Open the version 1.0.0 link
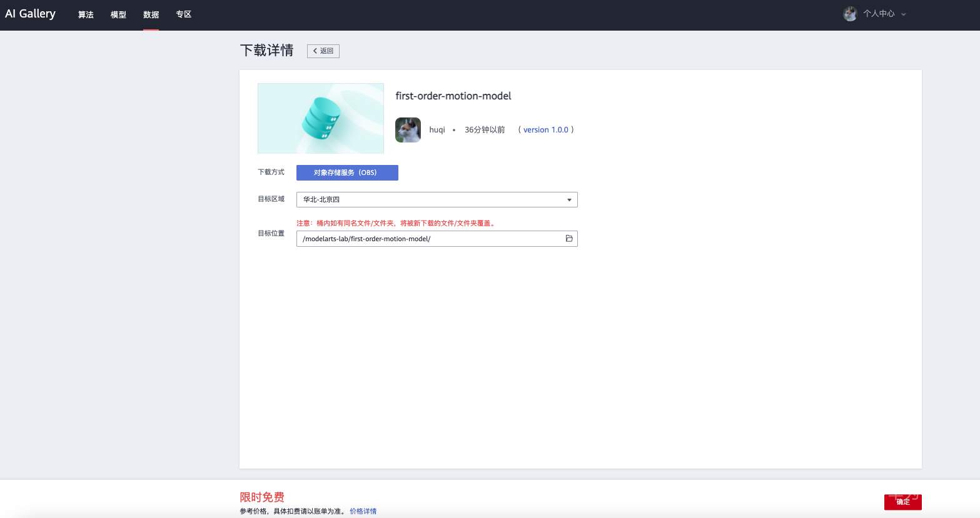 [x=546, y=130]
